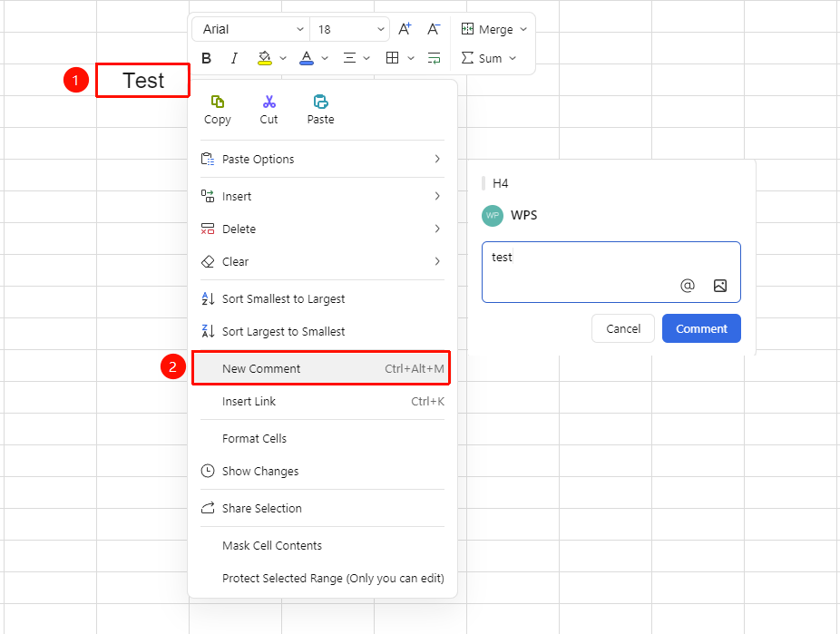Expand the font color dropdown arrow
The width and height of the screenshot is (840, 634).
[325, 58]
